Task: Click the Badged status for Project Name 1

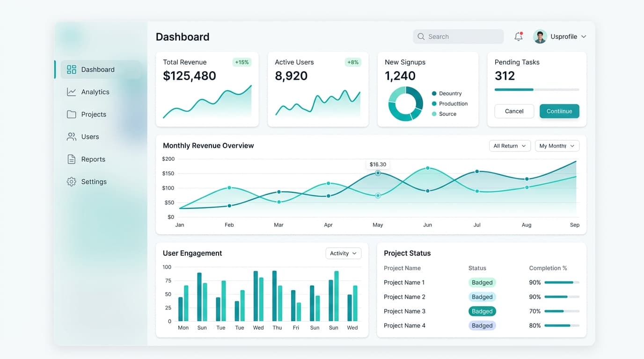Action: (x=482, y=282)
